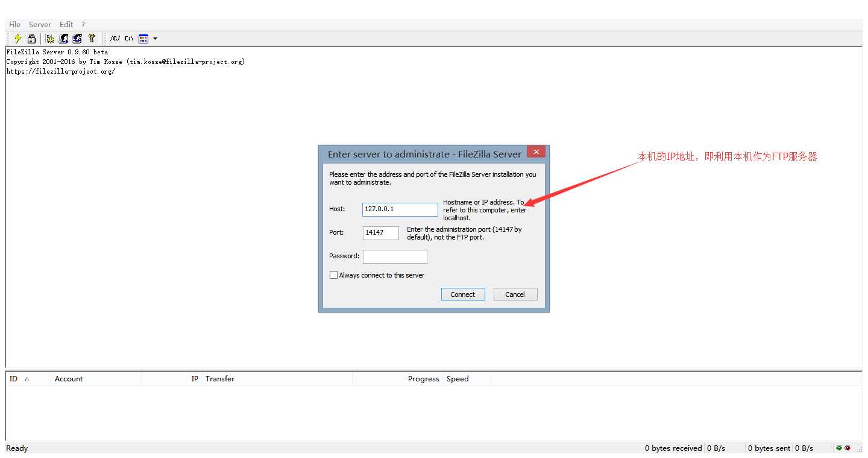The height and width of the screenshot is (458, 868).
Task: Open the ? help menu
Action: tap(83, 25)
